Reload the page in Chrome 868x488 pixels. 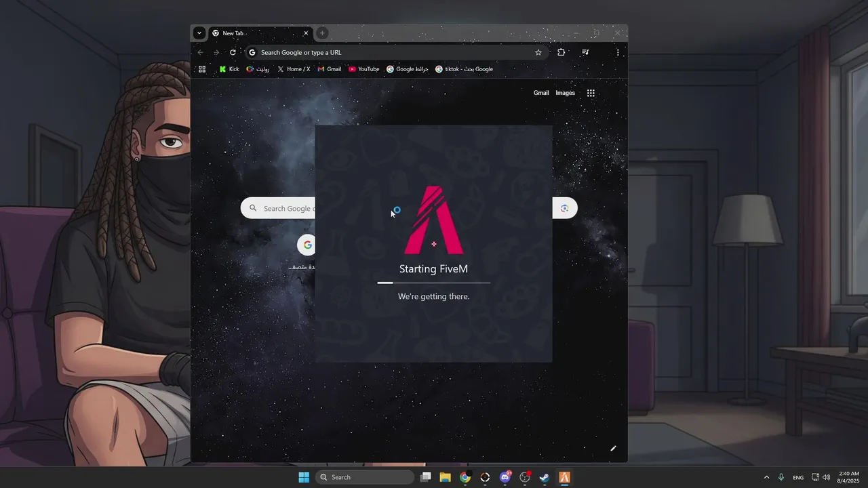(x=233, y=52)
